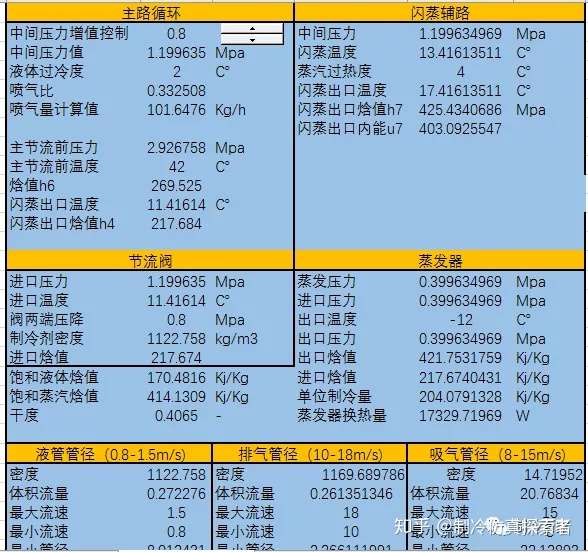Click the spin down arrow for 中间压力增值控制
The height and width of the screenshot is (552, 588).
252,39
